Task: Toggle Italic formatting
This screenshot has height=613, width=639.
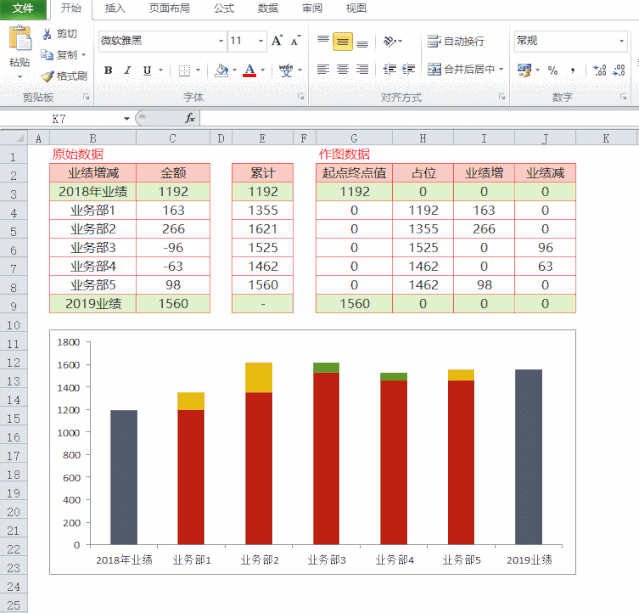Action: tap(128, 71)
